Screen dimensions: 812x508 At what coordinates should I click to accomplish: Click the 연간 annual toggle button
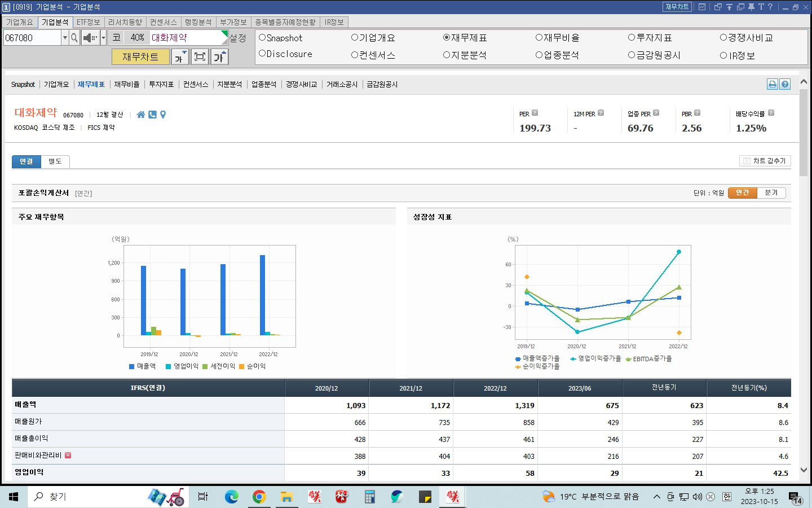click(x=743, y=193)
